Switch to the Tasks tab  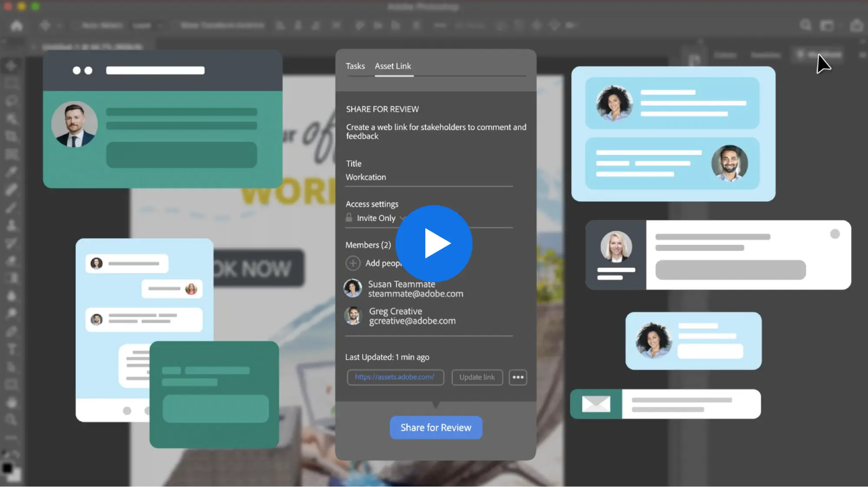[x=355, y=66]
